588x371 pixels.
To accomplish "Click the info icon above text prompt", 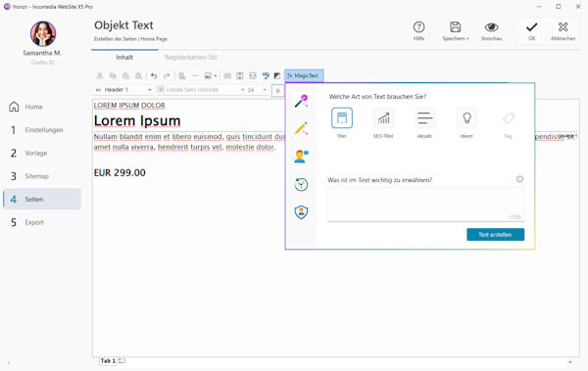I will coord(519,179).
